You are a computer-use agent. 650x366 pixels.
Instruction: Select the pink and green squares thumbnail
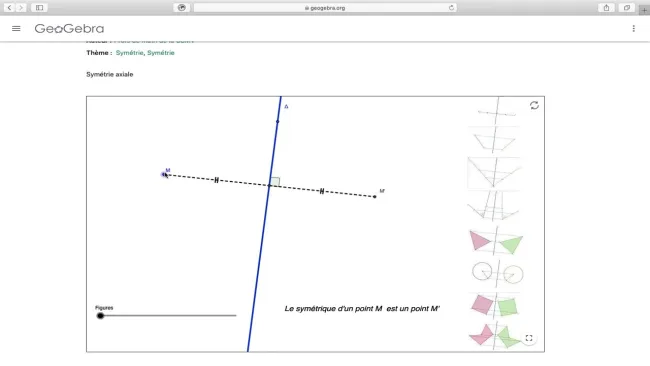[495, 306]
